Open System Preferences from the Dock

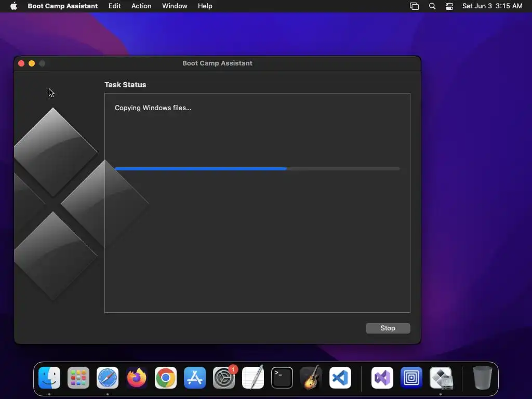tap(224, 378)
